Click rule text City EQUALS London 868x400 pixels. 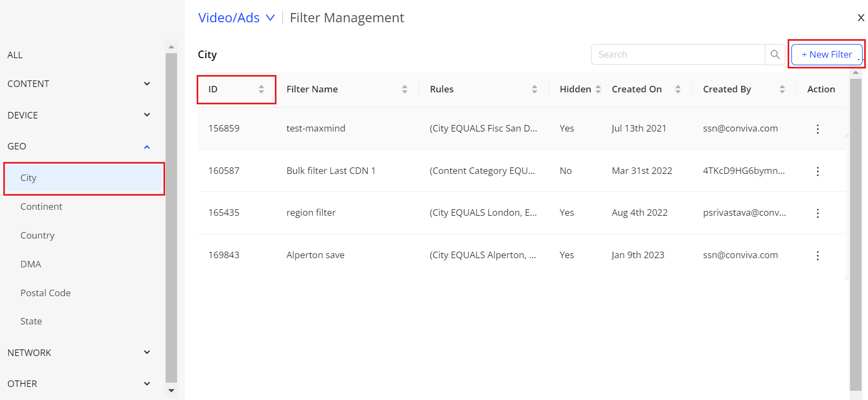coord(483,212)
